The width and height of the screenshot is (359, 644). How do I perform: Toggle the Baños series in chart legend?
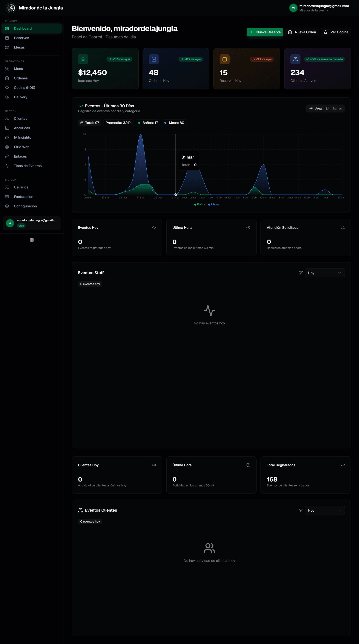[200, 204]
